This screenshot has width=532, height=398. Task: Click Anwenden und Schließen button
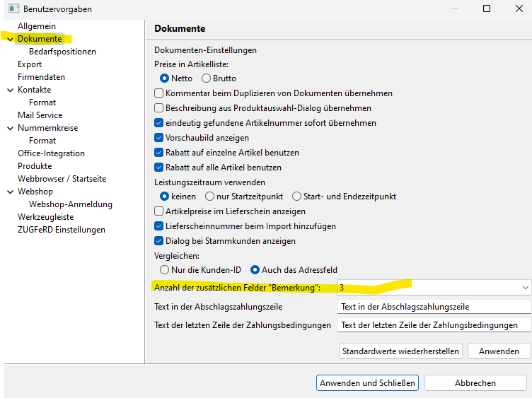(367, 382)
